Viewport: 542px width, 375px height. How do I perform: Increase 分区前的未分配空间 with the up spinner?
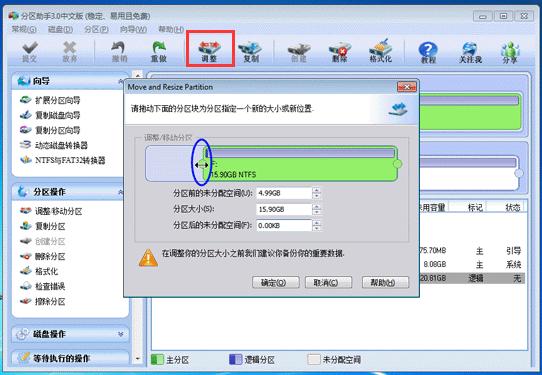click(316, 190)
